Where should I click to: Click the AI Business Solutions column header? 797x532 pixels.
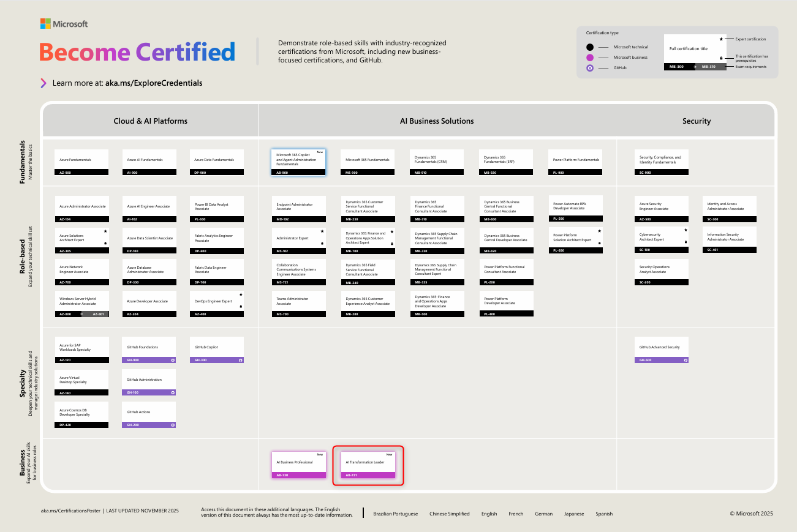coord(437,121)
